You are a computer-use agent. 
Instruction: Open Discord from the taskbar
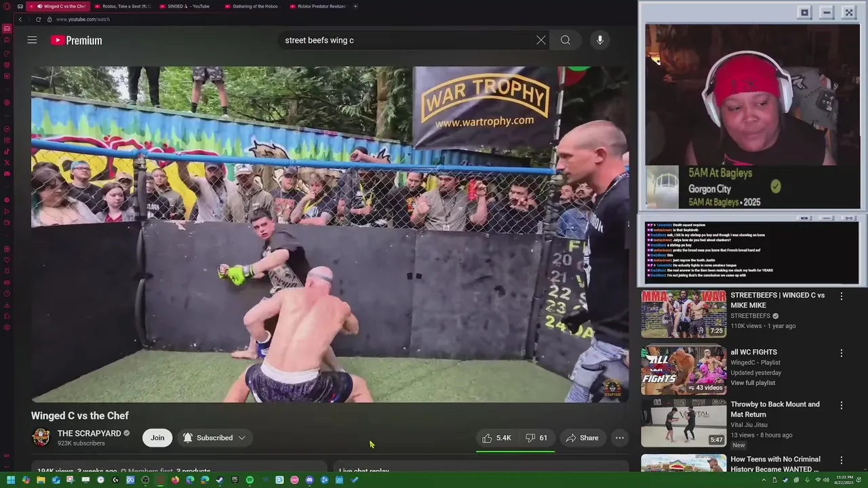pyautogui.click(x=309, y=480)
